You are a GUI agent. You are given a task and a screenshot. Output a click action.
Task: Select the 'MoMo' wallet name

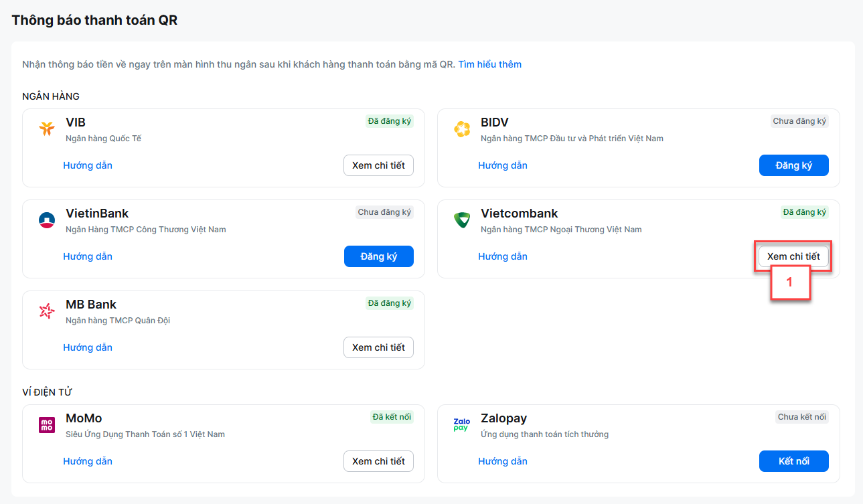[84, 418]
